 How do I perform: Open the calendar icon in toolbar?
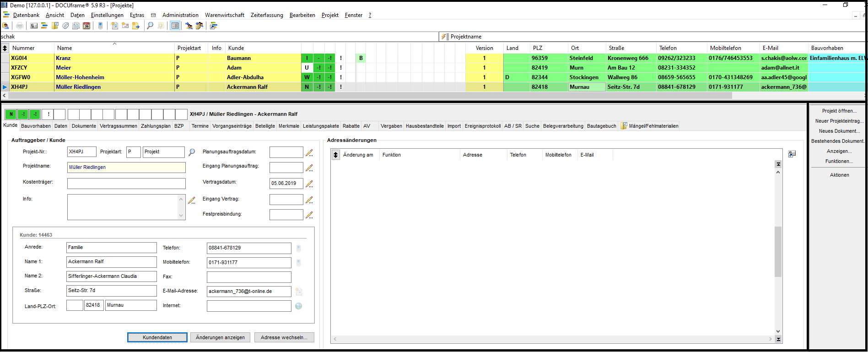(86, 26)
